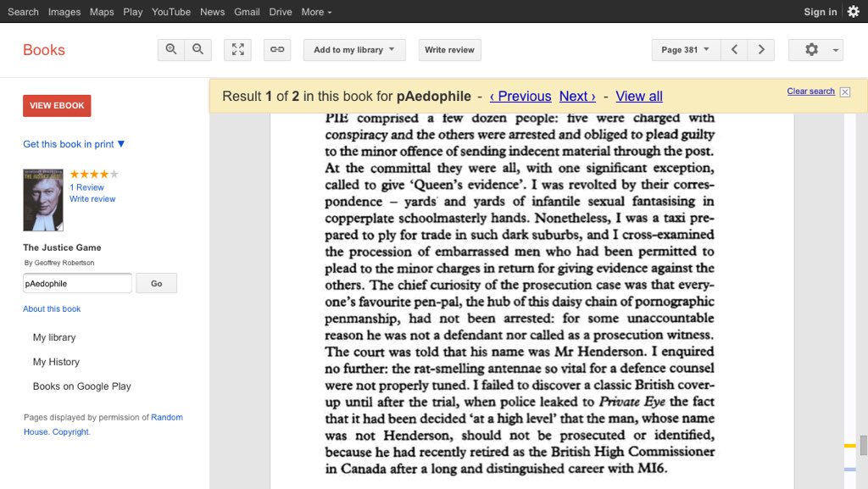
Task: Open Play in the top navigation bar
Action: [133, 12]
